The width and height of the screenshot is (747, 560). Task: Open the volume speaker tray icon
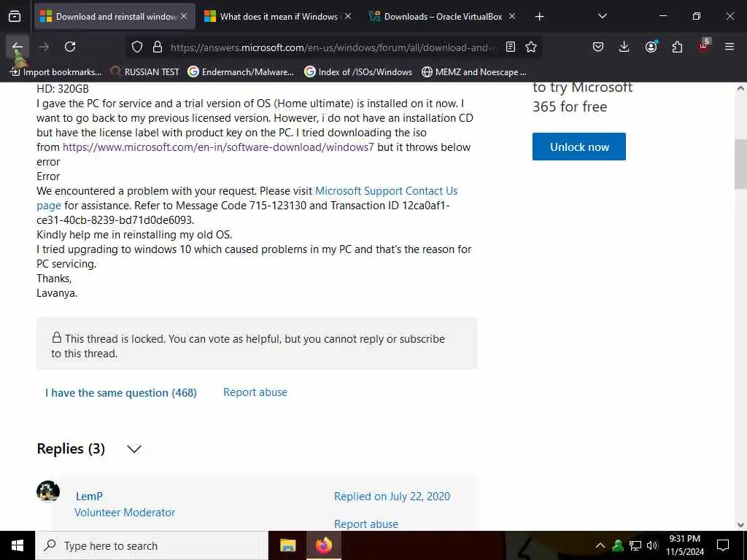[652, 545]
